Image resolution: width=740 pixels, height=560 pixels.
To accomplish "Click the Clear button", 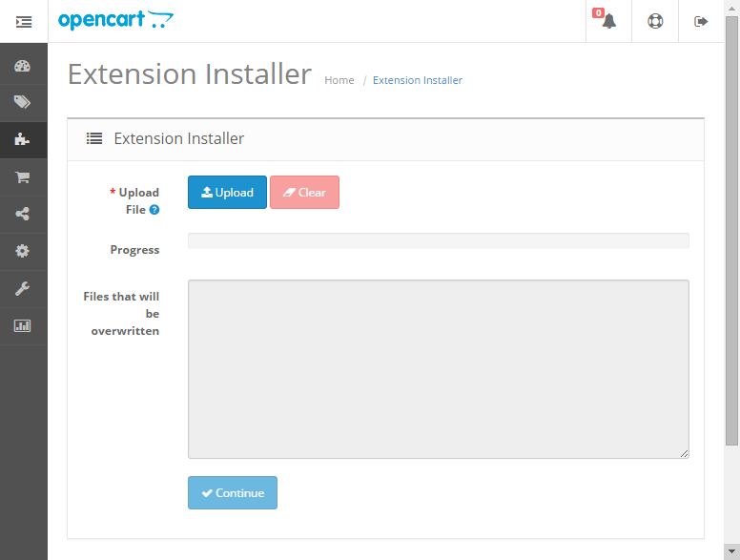I will click(x=304, y=192).
